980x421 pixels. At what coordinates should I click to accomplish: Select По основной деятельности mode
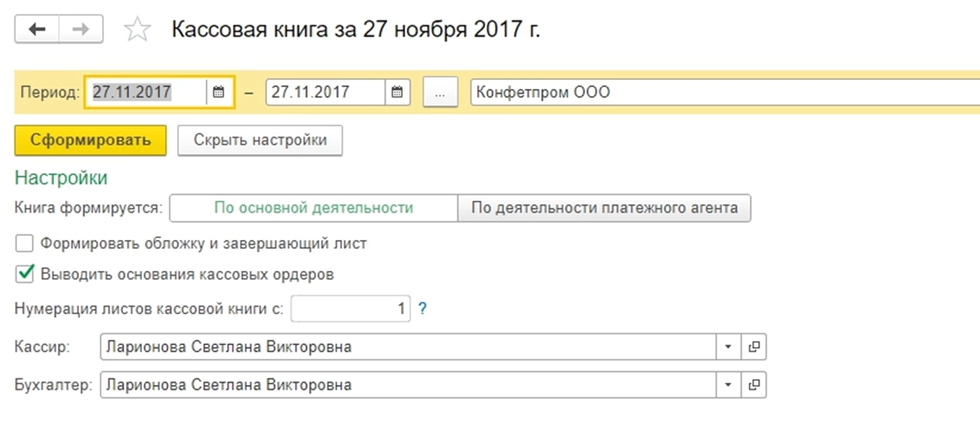point(314,208)
